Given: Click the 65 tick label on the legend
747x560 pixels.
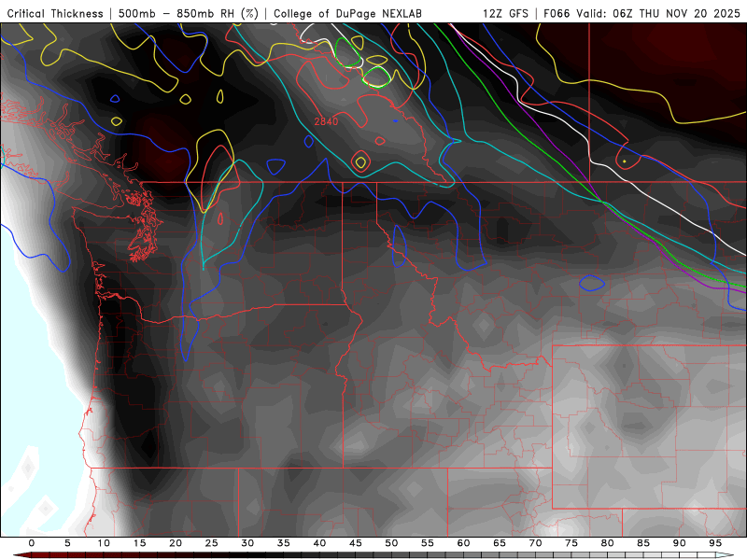Looking at the screenshot, I should tap(500, 543).
